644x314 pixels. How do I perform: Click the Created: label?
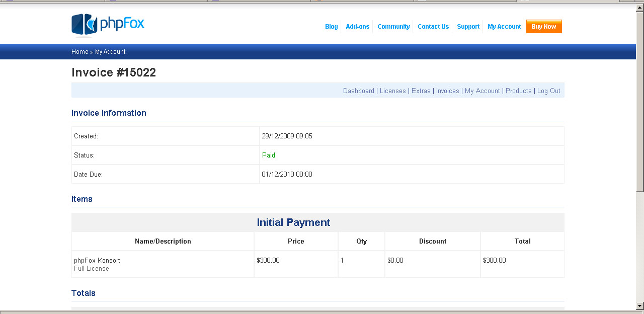(86, 136)
